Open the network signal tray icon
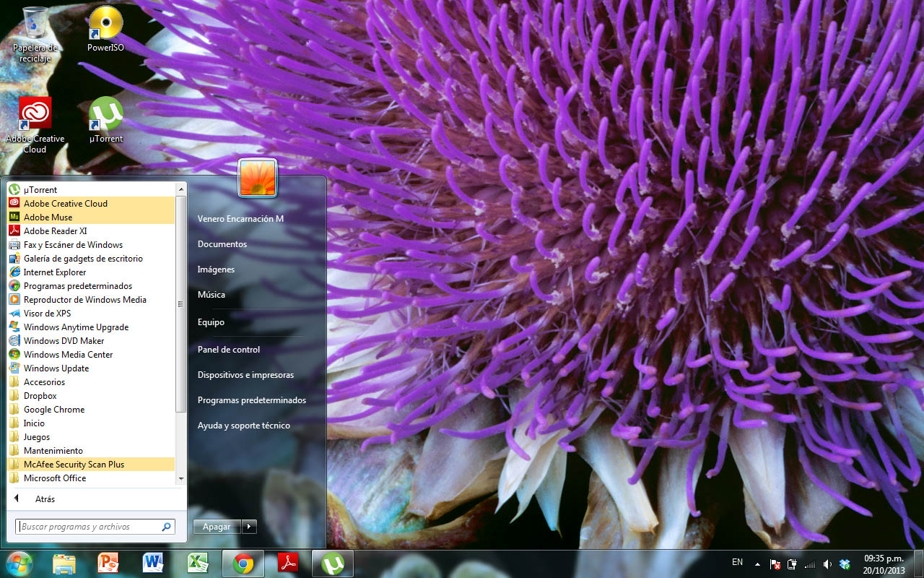Screen dimensions: 924x578 click(810, 564)
